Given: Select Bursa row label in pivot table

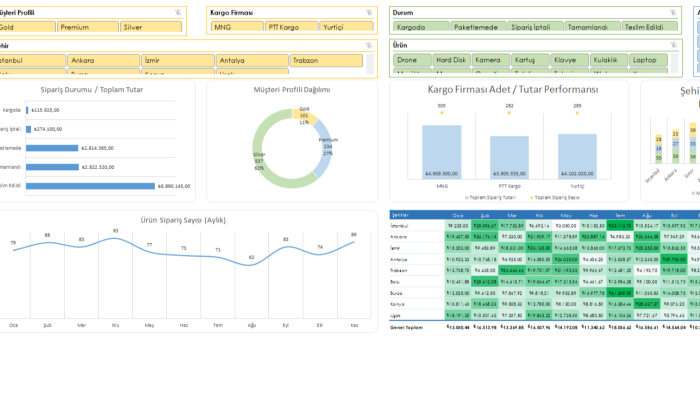Looking at the screenshot, I should coord(396,293).
